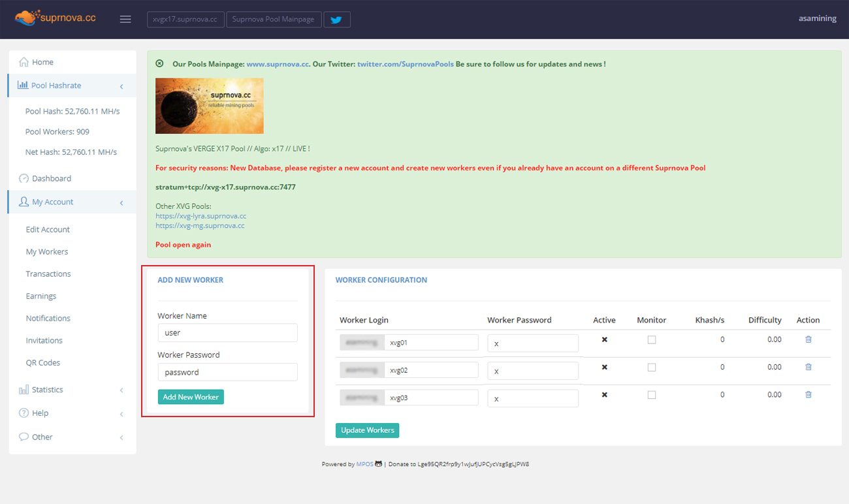Click the Help question mark icon

click(x=24, y=413)
